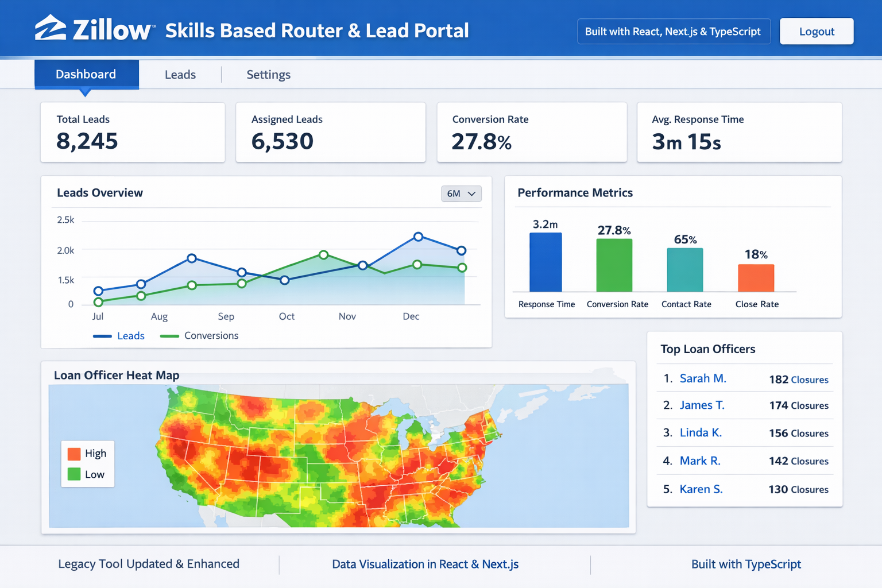Select Karen S. in top officers list
This screenshot has width=882, height=588.
pyautogui.click(x=701, y=489)
